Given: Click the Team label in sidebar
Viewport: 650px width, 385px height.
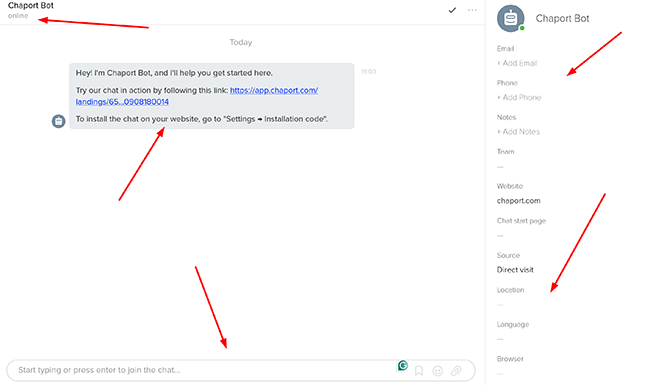Looking at the screenshot, I should 505,152.
